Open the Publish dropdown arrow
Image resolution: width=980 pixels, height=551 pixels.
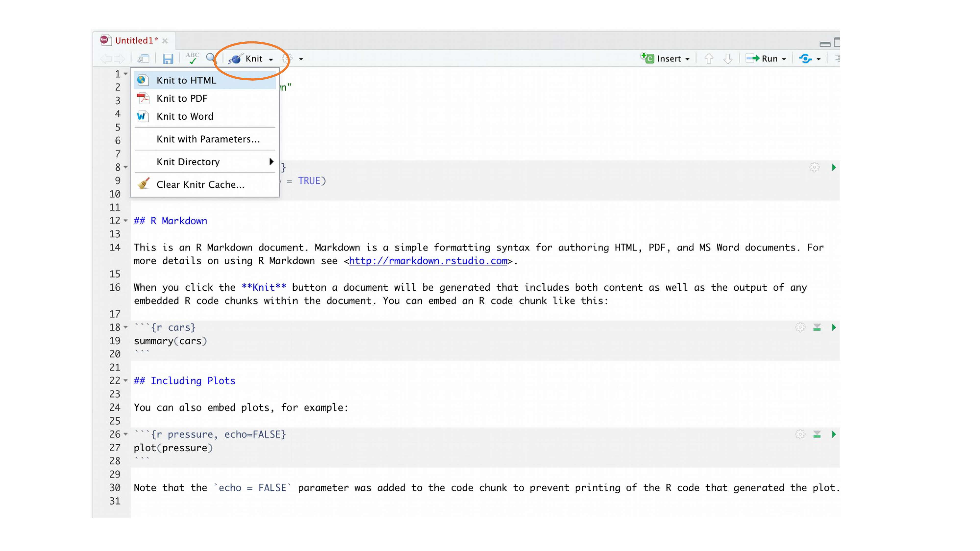point(818,59)
